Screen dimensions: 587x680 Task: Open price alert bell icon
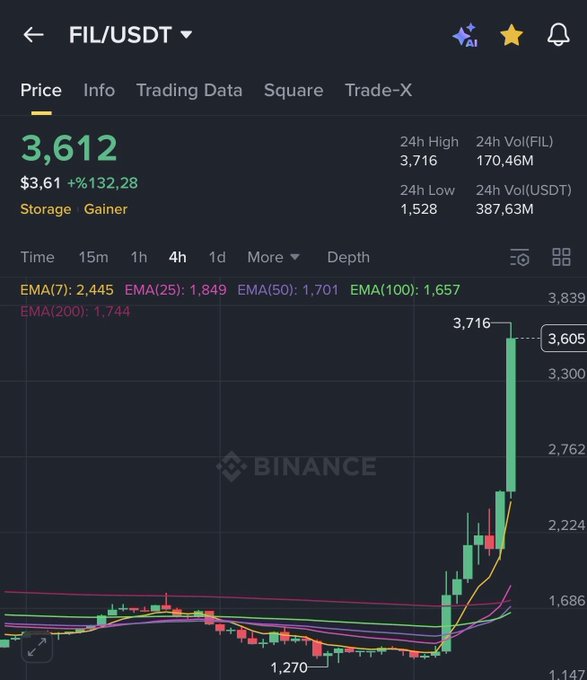pyautogui.click(x=558, y=35)
